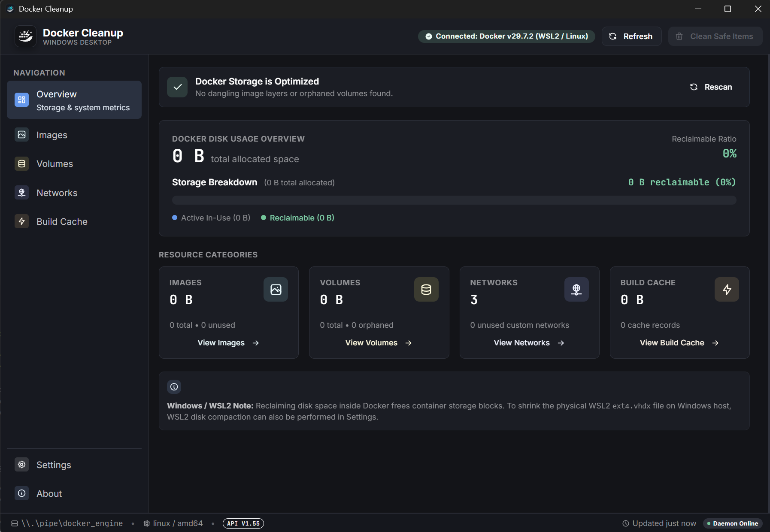Follow the View Build Cache link
The height and width of the screenshot is (532, 770).
tap(679, 343)
